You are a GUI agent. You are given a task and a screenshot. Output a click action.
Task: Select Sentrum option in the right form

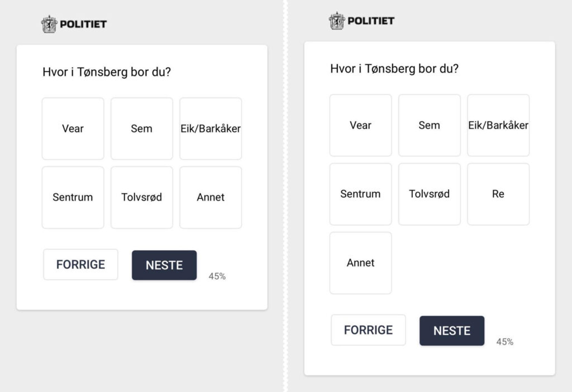tap(361, 194)
